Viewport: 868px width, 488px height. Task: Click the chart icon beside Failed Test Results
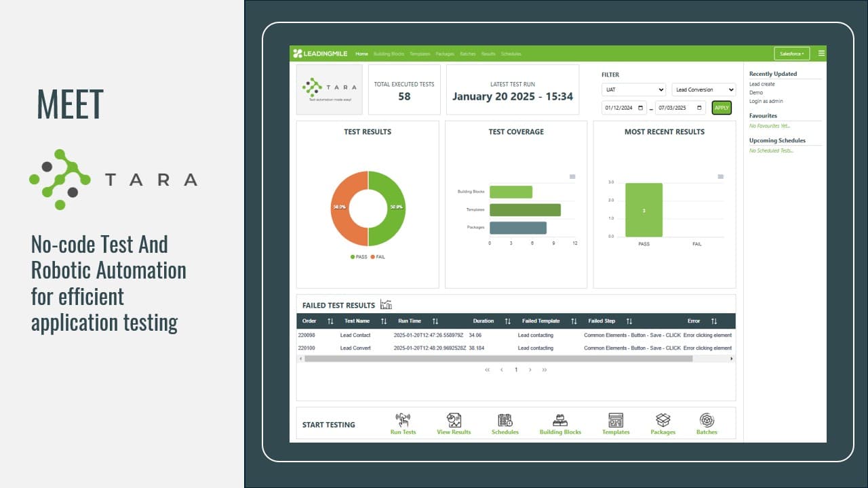pyautogui.click(x=386, y=304)
